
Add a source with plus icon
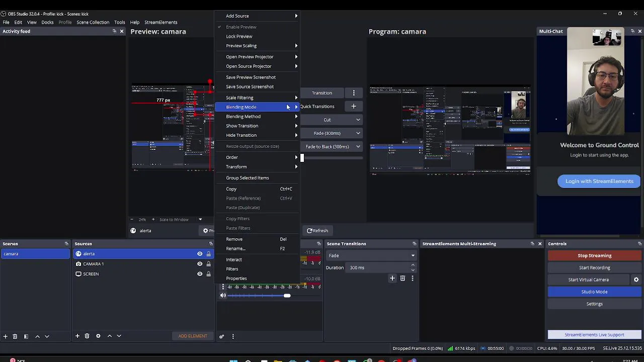77,336
